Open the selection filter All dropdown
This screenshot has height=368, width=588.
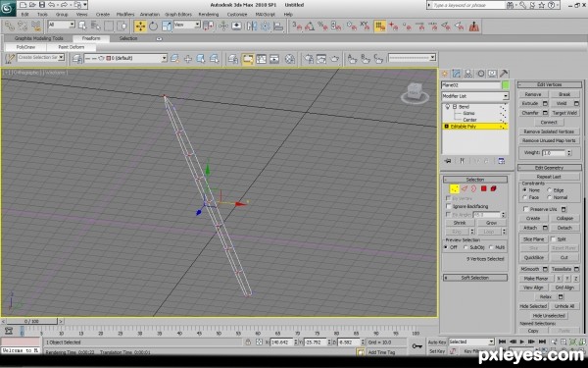click(x=62, y=25)
